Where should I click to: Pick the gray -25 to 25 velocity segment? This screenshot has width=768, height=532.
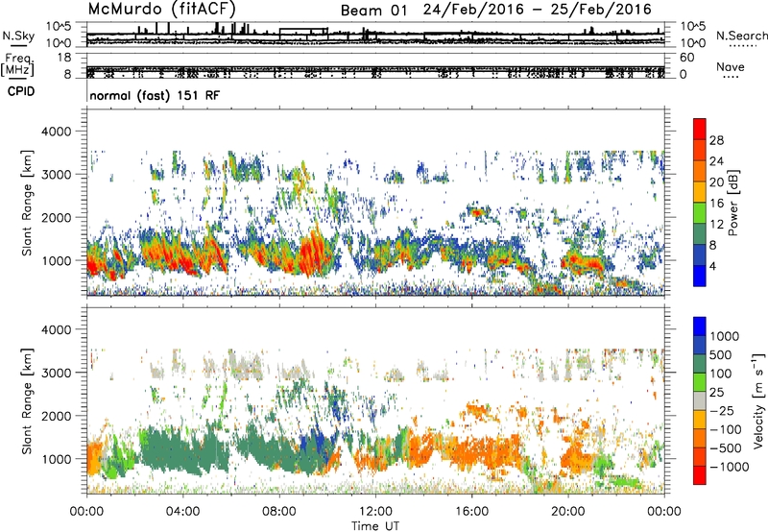pyautogui.click(x=700, y=401)
